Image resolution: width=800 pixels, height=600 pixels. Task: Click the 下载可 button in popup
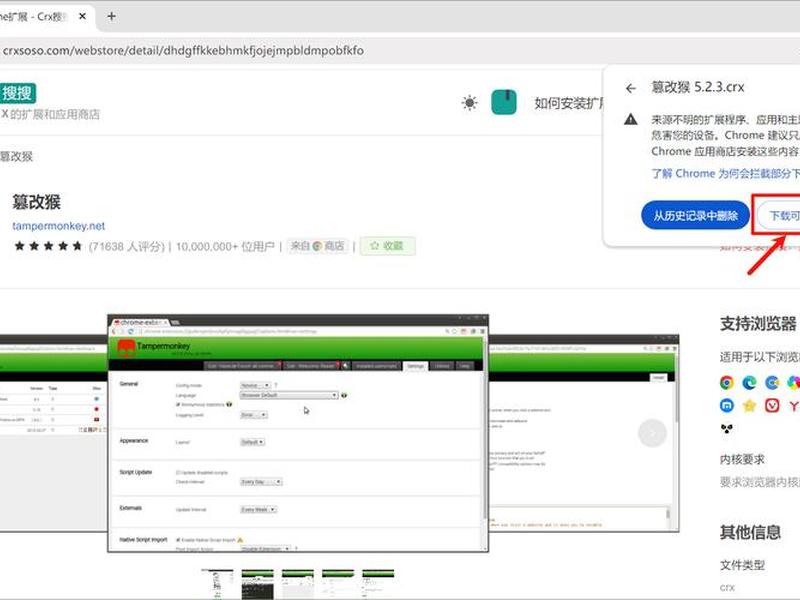coord(779,216)
